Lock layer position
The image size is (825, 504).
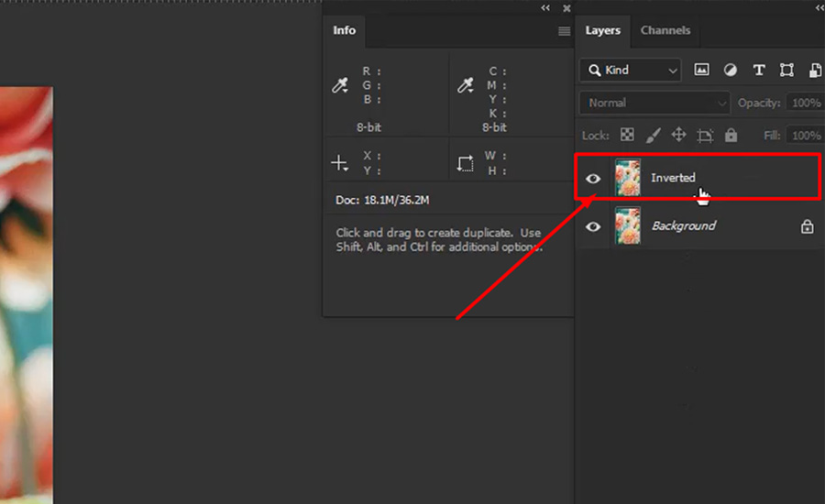click(678, 136)
